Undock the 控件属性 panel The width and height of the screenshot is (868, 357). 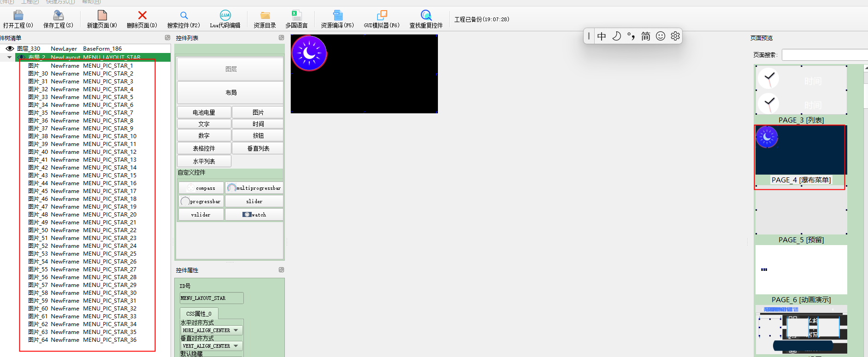(281, 270)
